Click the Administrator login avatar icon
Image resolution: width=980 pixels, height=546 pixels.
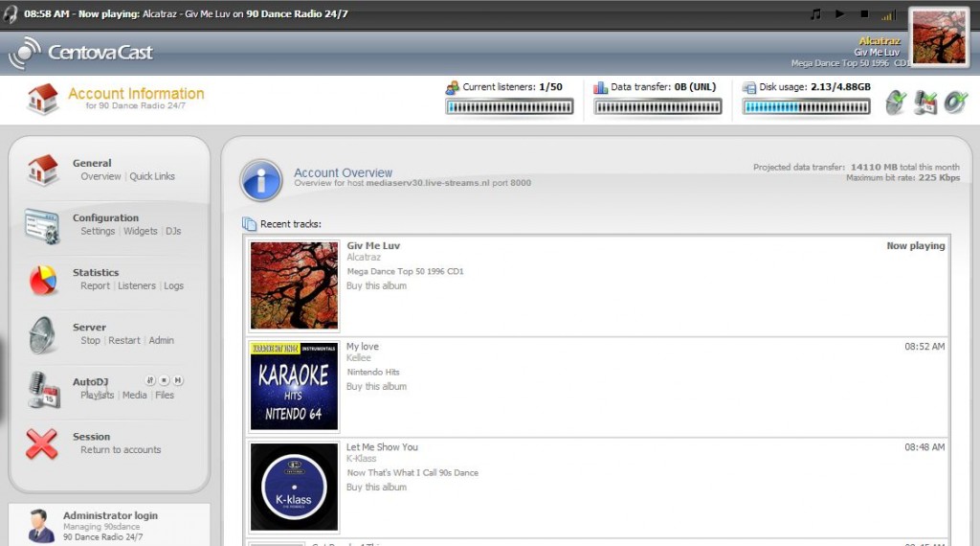coord(41,525)
